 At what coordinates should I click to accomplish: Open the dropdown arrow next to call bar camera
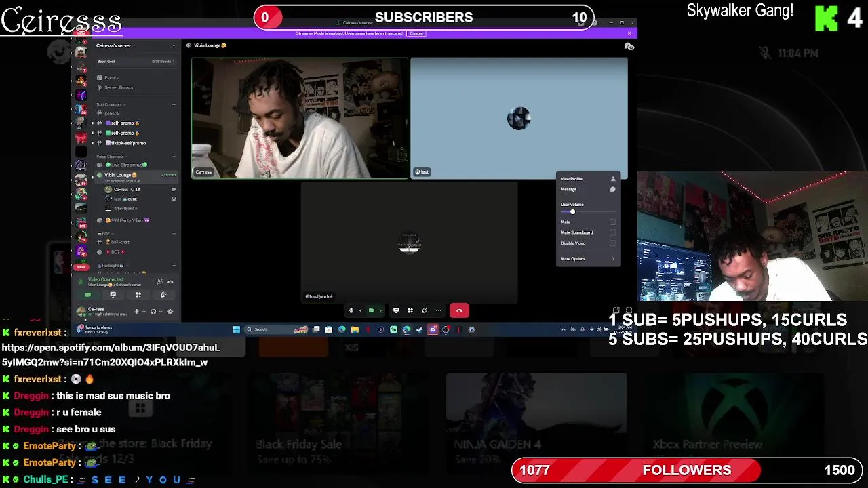tap(380, 310)
